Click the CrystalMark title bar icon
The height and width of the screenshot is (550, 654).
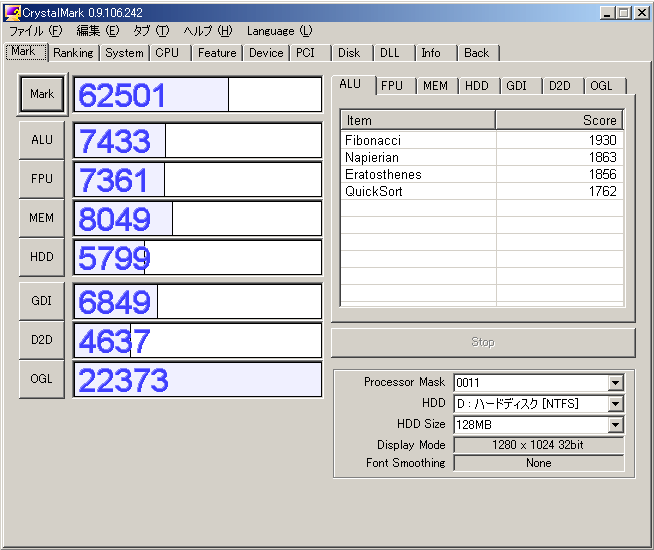tap(12, 13)
